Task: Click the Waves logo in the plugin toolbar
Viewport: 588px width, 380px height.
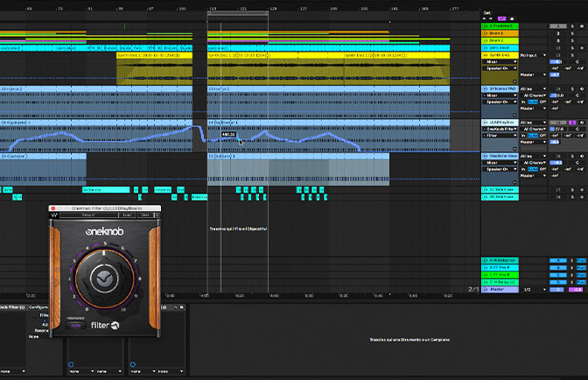Action: pos(54,215)
